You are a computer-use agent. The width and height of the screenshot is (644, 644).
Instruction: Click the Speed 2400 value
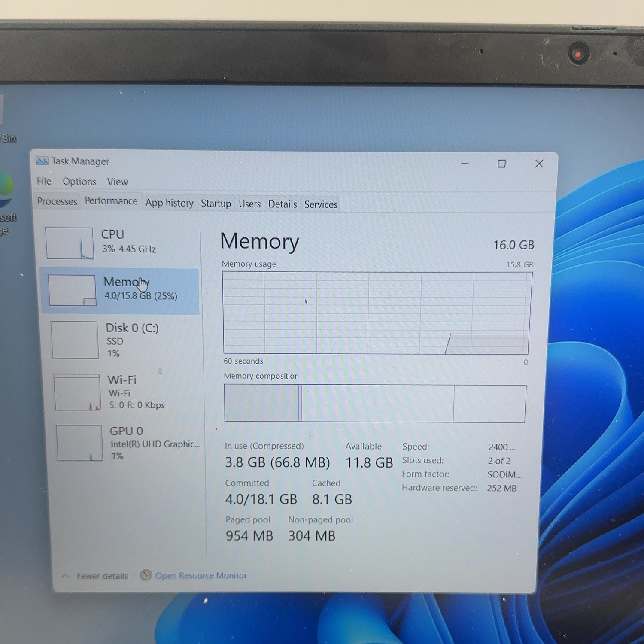click(x=502, y=447)
